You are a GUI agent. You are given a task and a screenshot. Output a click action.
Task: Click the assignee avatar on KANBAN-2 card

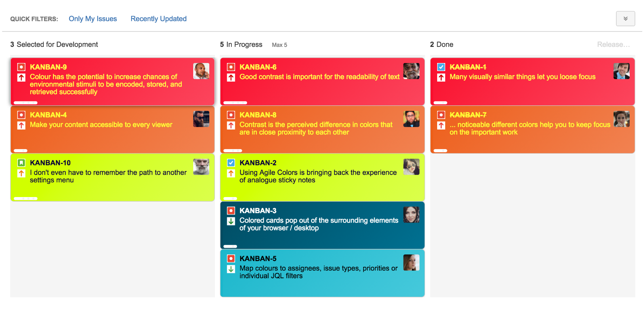click(x=411, y=167)
